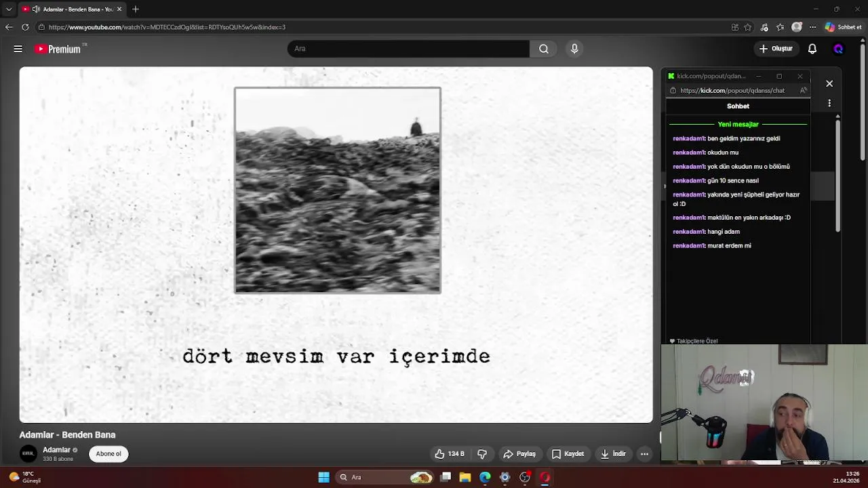Go to YouTube Premium home logo
The height and width of the screenshot is (488, 868).
click(58, 49)
